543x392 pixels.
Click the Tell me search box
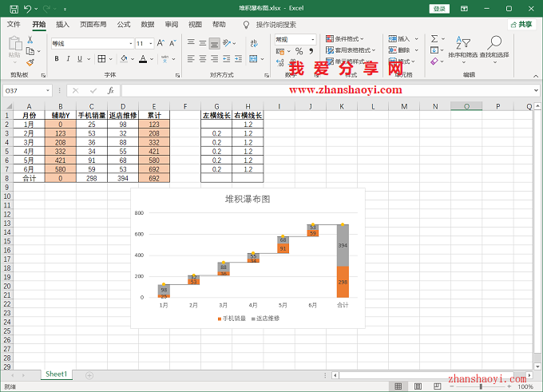click(276, 25)
